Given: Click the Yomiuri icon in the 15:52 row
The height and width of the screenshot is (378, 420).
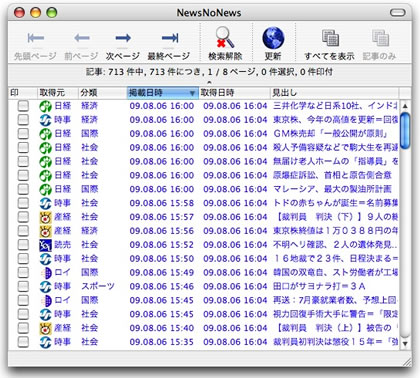Looking at the screenshot, I should click(45, 245).
